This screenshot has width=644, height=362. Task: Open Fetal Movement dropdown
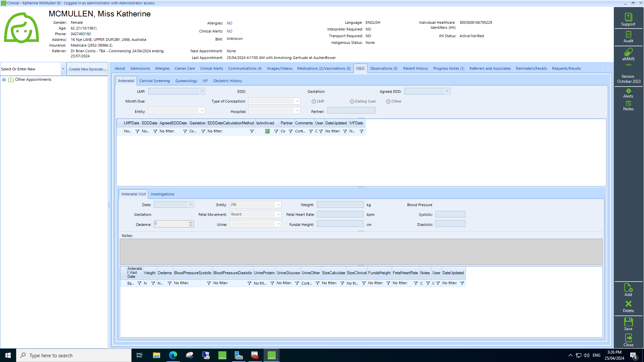(278, 215)
